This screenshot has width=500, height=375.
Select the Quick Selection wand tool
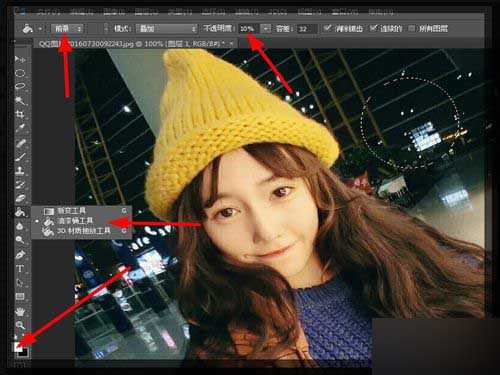pos(20,100)
